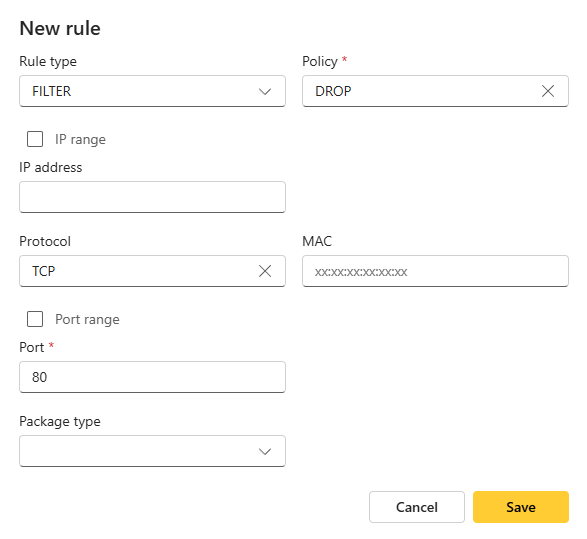Click into the MAC address field

click(x=435, y=271)
